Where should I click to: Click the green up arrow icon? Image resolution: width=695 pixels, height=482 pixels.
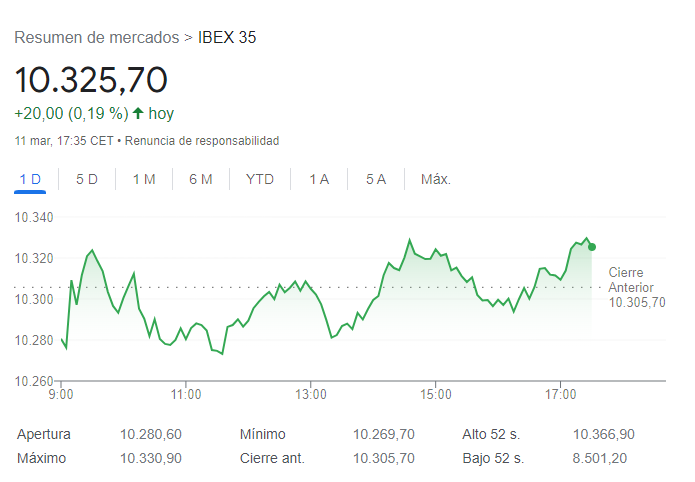tap(137, 113)
